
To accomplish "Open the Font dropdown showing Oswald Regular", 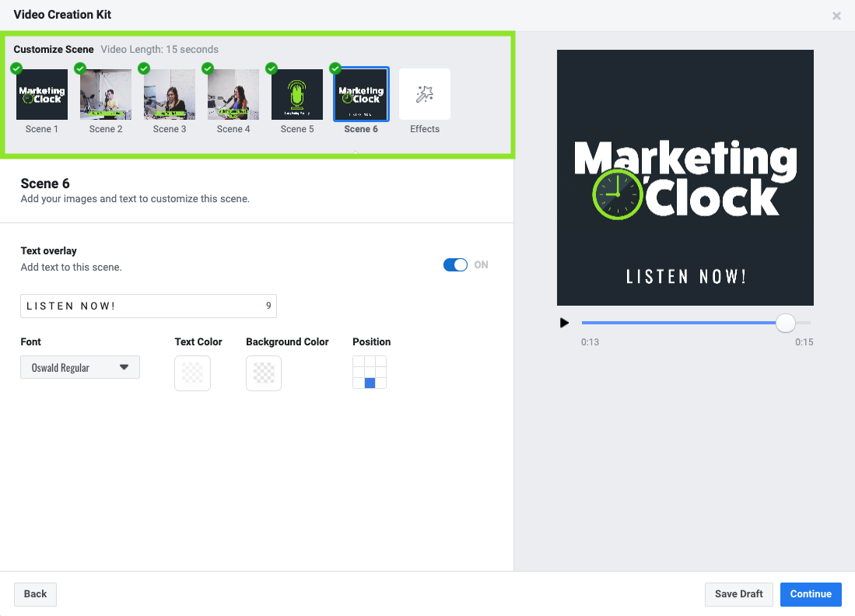I will [80, 366].
